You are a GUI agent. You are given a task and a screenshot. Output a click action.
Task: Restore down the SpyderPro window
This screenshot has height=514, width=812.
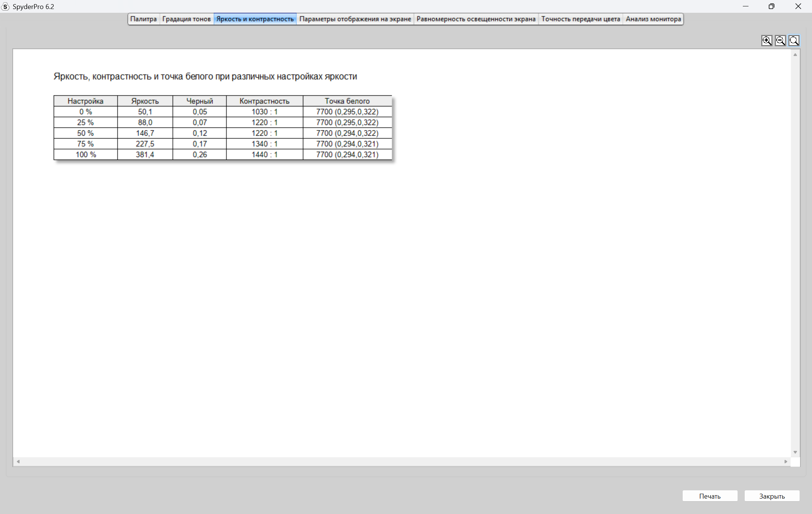click(x=771, y=6)
